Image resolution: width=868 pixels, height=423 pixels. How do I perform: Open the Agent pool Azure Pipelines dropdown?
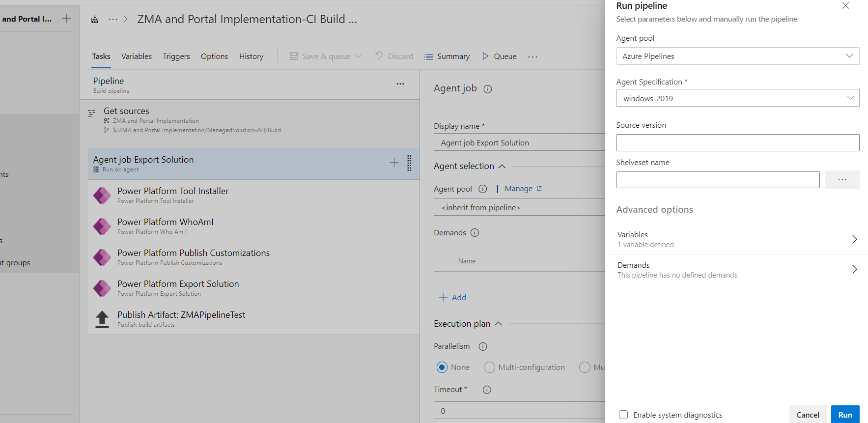737,56
